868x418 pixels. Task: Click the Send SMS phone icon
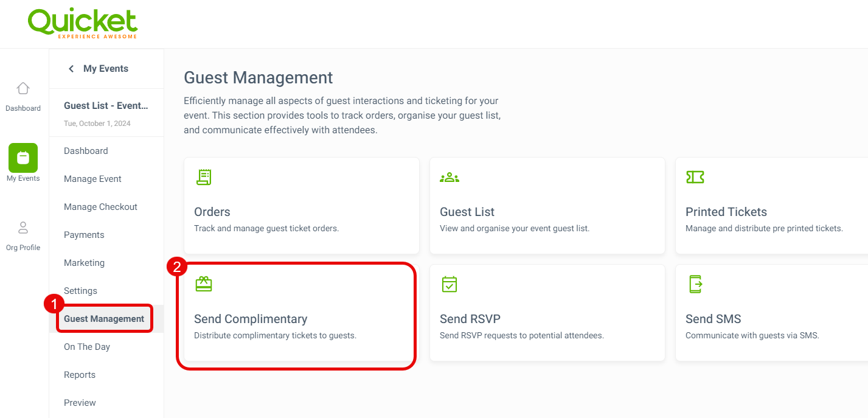click(x=695, y=284)
